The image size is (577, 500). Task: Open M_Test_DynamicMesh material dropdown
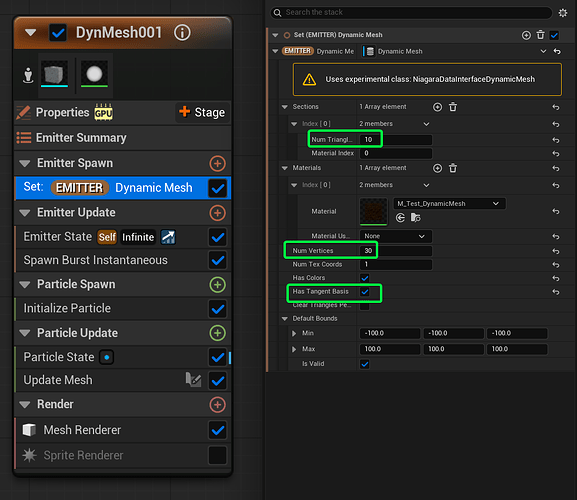coord(449,204)
